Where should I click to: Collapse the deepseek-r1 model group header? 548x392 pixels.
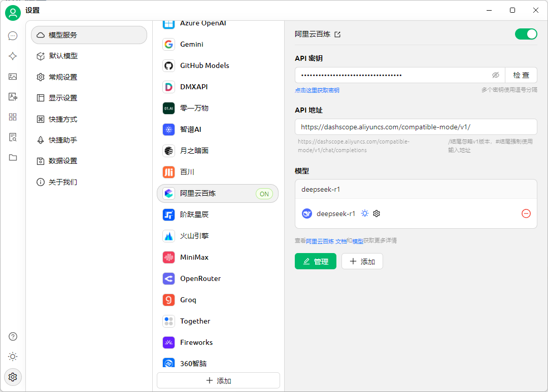coord(416,189)
